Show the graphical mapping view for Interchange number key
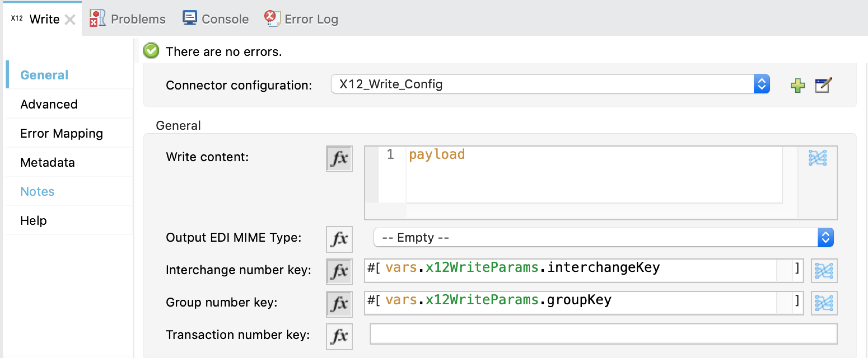The height and width of the screenshot is (358, 868). pos(824,270)
